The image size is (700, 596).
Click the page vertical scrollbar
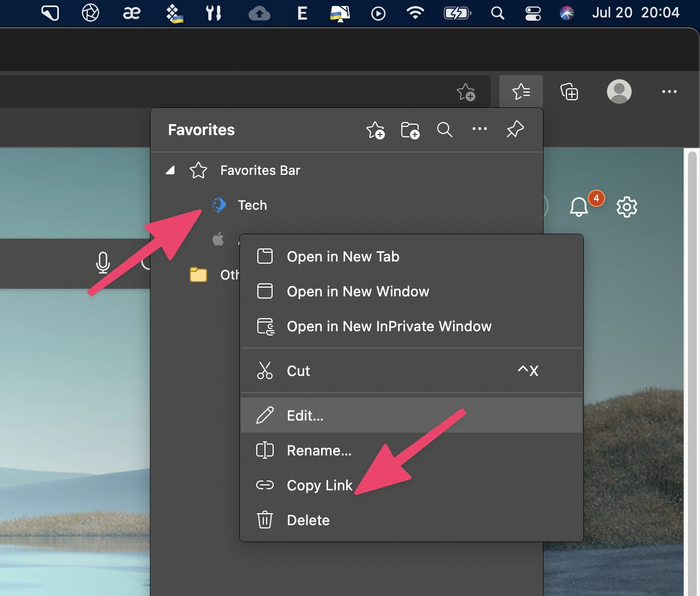692,372
